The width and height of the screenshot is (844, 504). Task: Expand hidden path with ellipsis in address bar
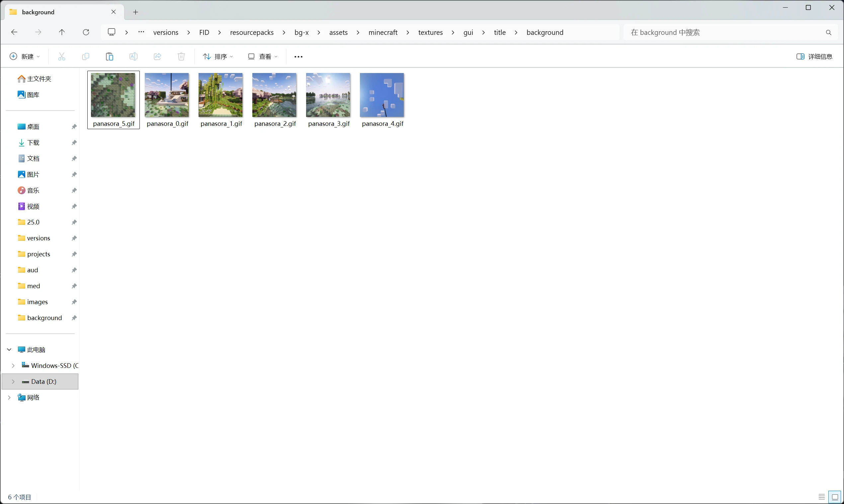141,32
